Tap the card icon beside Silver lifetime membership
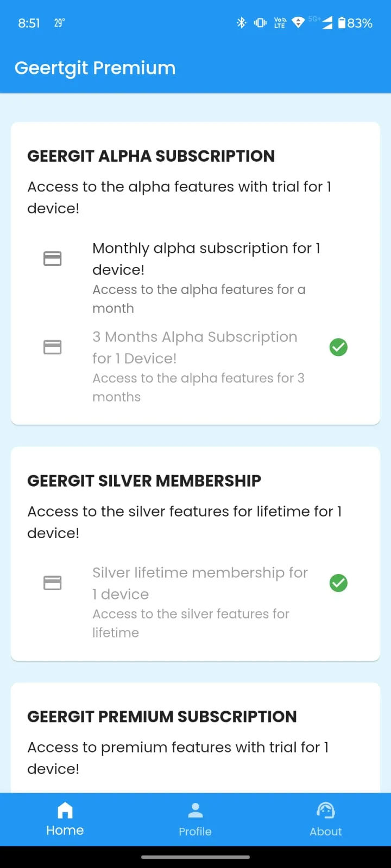This screenshot has height=868, width=391. click(x=53, y=583)
